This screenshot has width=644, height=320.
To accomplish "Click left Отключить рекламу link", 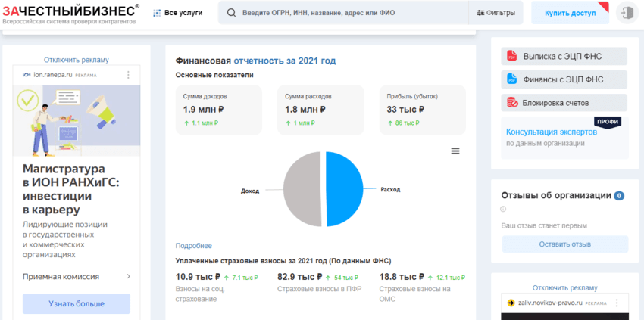I will [77, 60].
